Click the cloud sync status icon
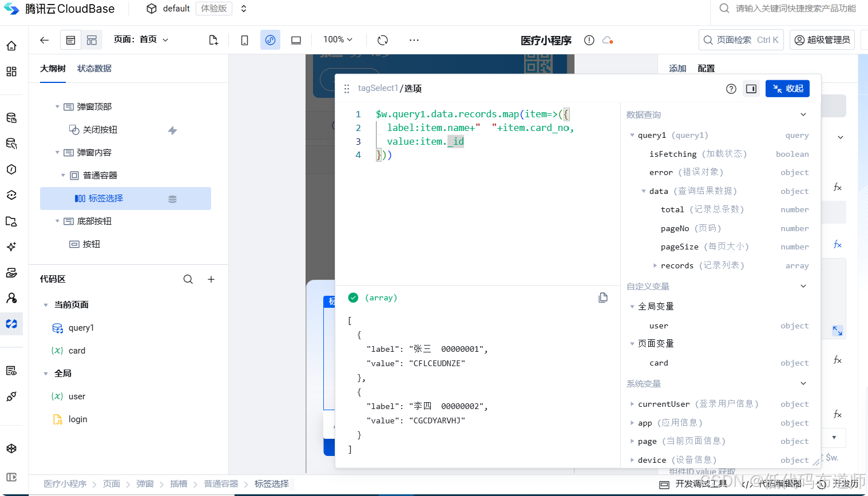 tap(608, 40)
